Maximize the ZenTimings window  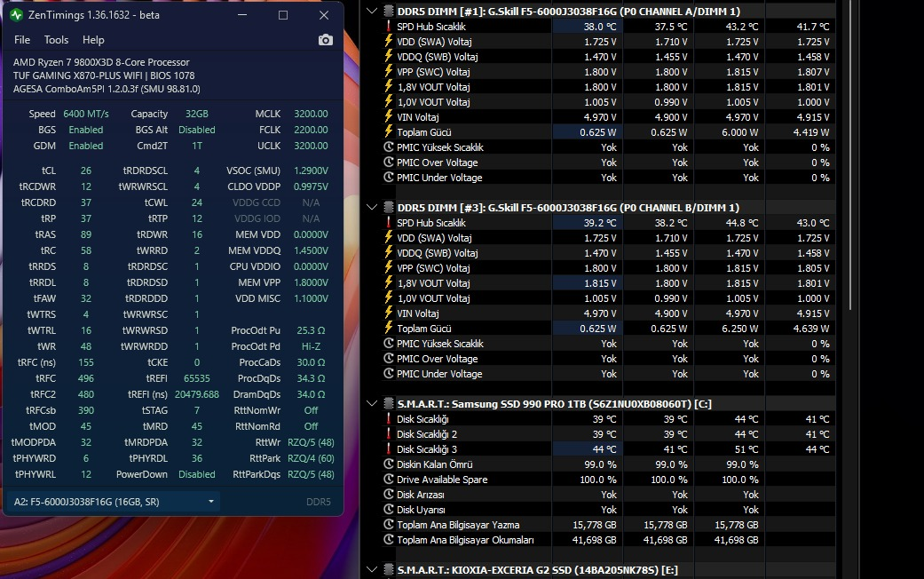tap(283, 15)
